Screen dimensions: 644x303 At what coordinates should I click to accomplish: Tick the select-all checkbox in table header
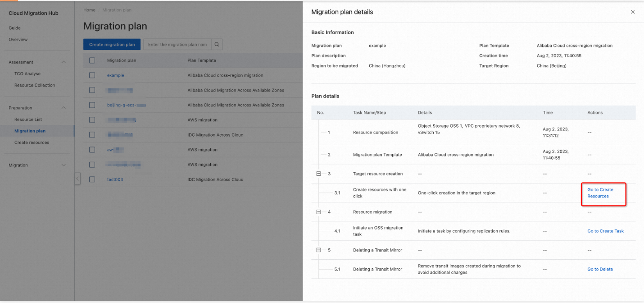click(92, 60)
